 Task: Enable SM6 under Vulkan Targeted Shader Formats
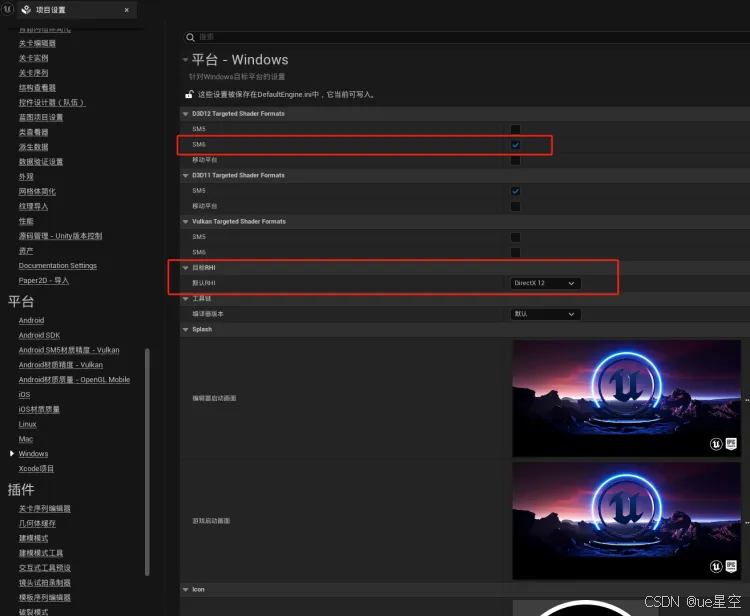coord(515,252)
